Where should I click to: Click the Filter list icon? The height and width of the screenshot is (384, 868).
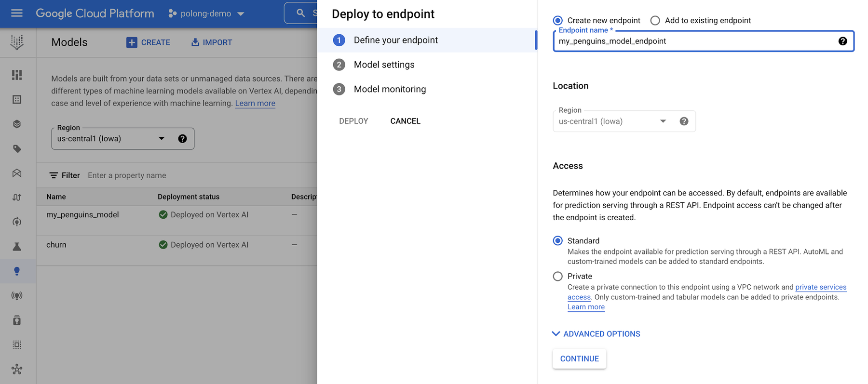pyautogui.click(x=54, y=175)
